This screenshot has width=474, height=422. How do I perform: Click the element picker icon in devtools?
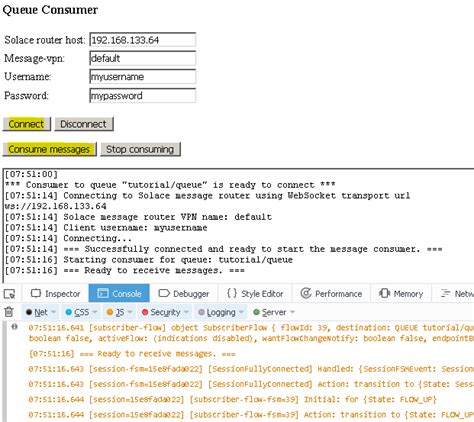point(10,294)
